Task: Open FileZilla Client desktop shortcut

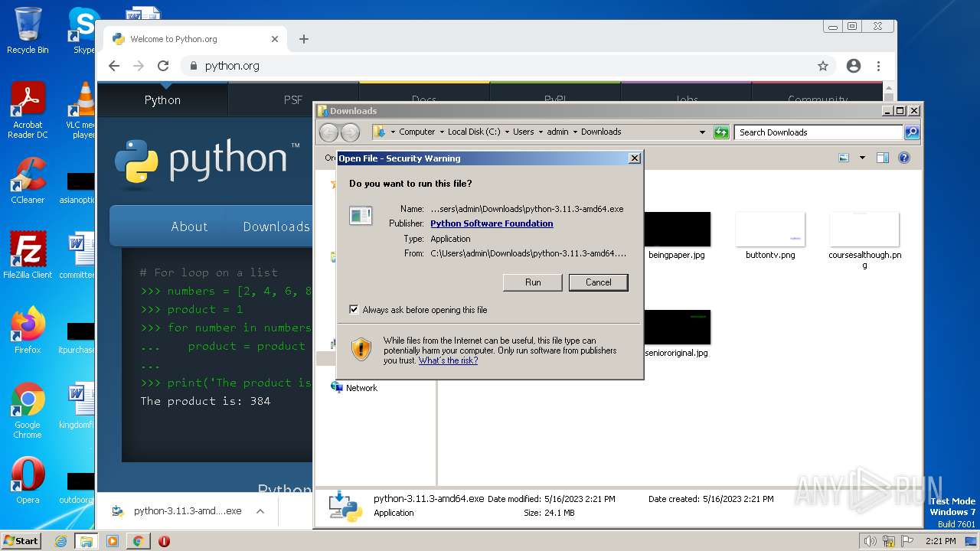Action: pyautogui.click(x=28, y=255)
